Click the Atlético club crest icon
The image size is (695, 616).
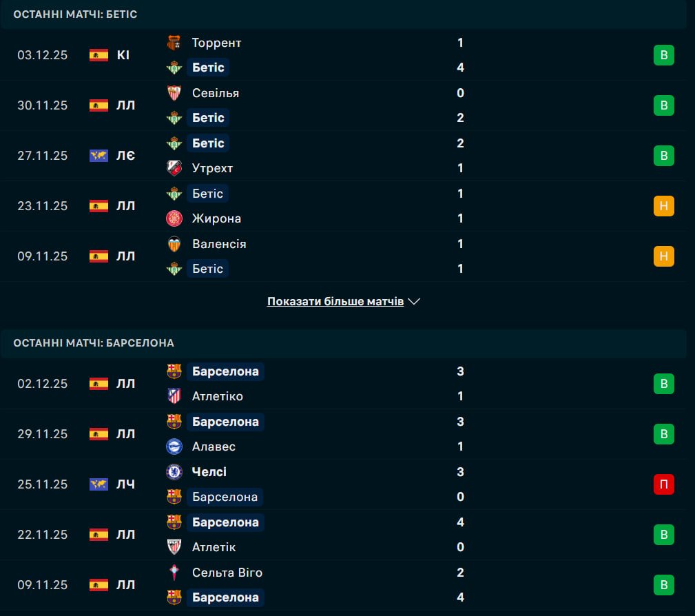tap(174, 396)
